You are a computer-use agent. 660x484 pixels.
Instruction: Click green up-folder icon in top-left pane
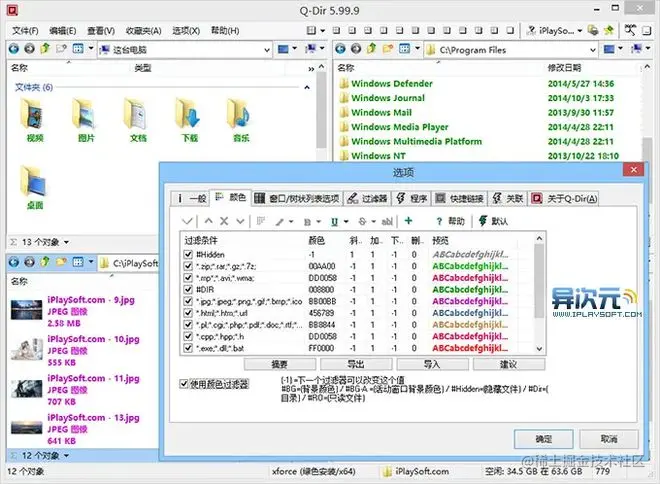[45, 49]
